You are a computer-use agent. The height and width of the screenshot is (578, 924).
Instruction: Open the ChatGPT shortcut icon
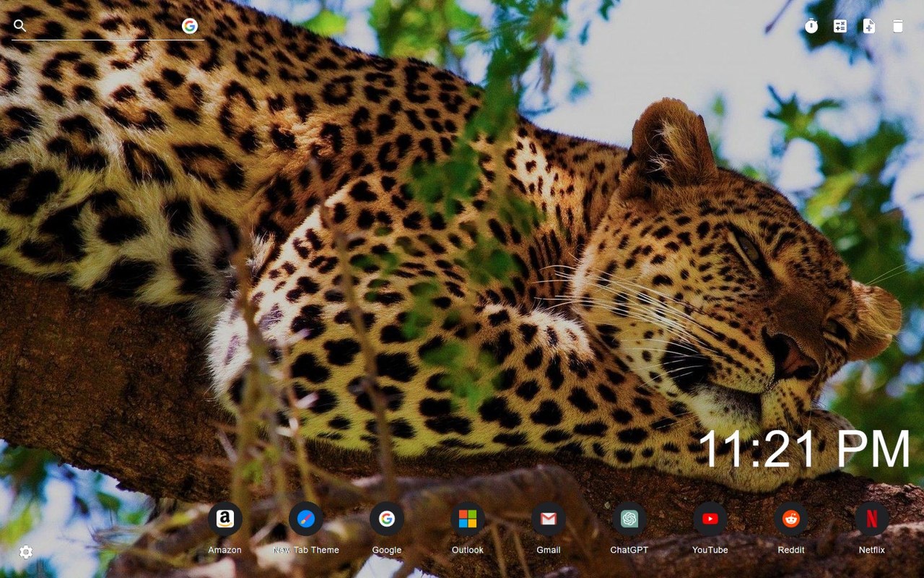(x=629, y=519)
